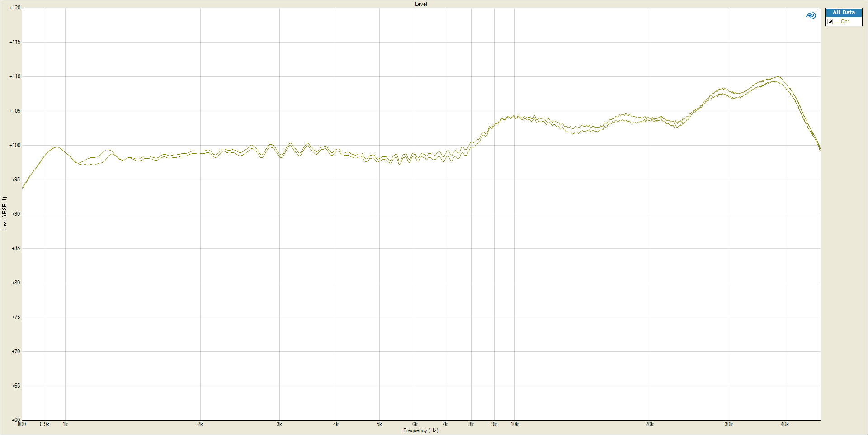This screenshot has width=868, height=435.
Task: Click the +60 Y-axis value
Action: 16,420
